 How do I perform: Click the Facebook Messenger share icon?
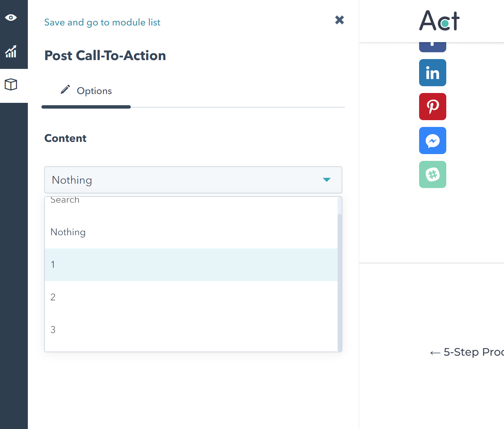coord(432,141)
